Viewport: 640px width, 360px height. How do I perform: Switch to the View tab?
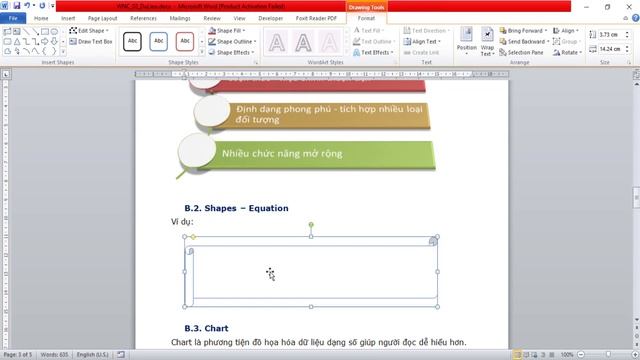point(240,18)
